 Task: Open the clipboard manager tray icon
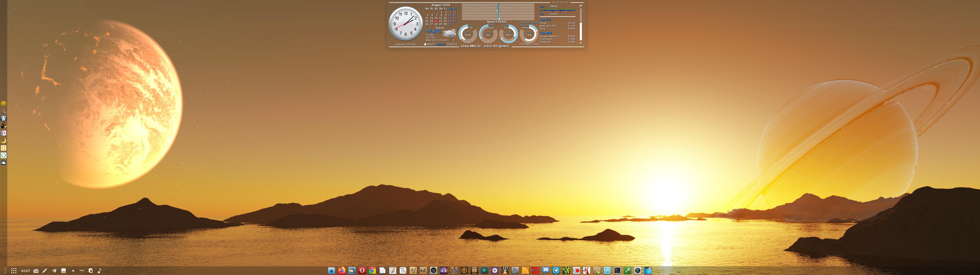click(x=91, y=271)
